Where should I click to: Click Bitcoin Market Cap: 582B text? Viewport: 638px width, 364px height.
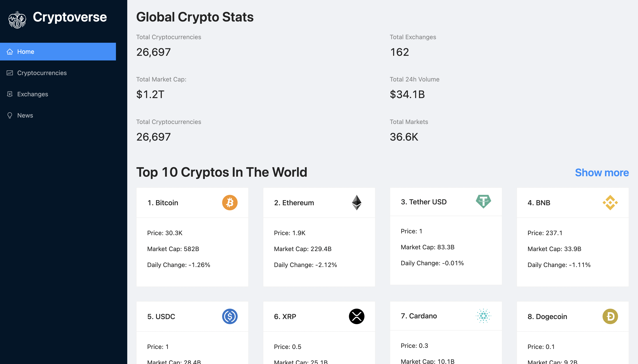point(173,249)
